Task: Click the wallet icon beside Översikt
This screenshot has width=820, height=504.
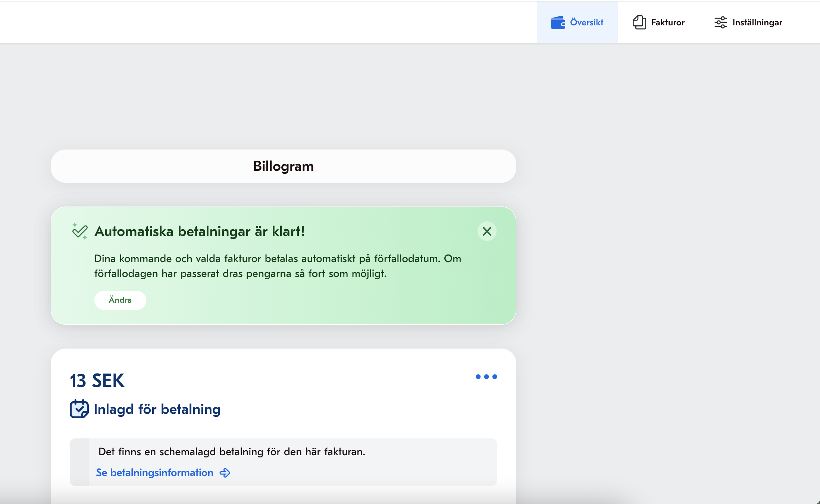Action: click(558, 22)
